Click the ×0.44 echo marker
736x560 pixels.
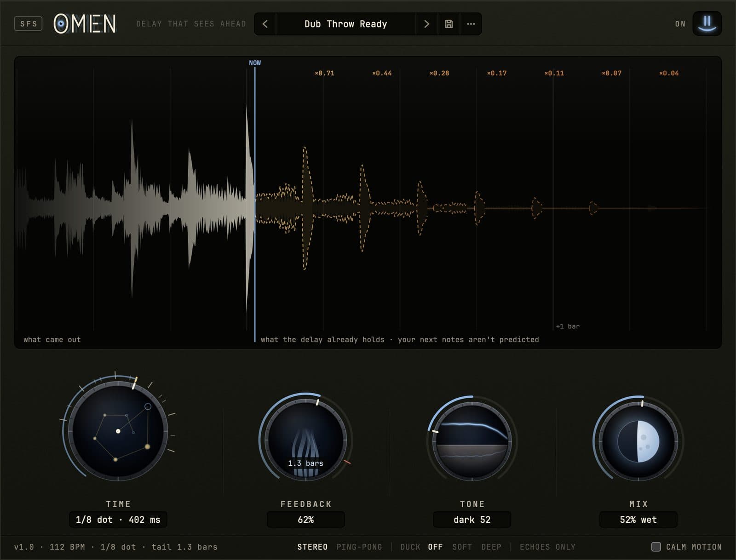(382, 73)
